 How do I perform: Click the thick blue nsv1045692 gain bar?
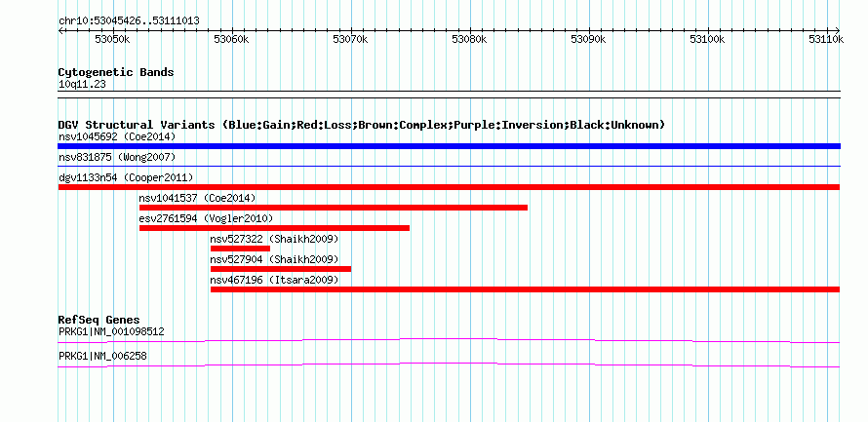449,146
